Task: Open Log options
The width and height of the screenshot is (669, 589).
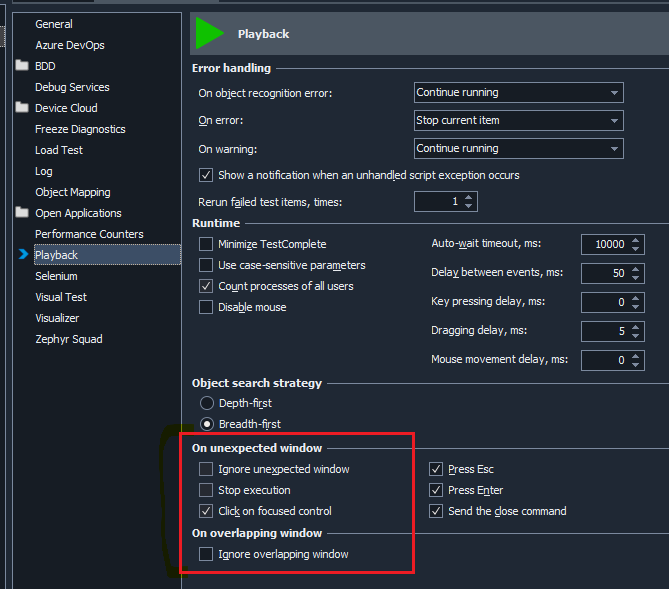Action: pos(44,171)
